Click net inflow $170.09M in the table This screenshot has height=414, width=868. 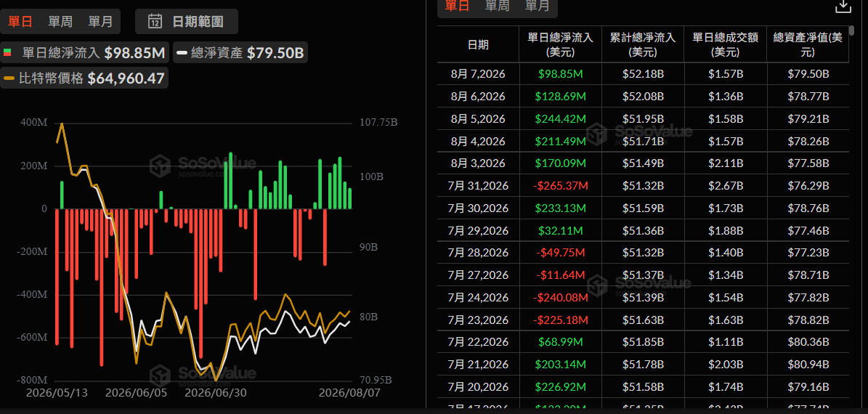point(560,163)
